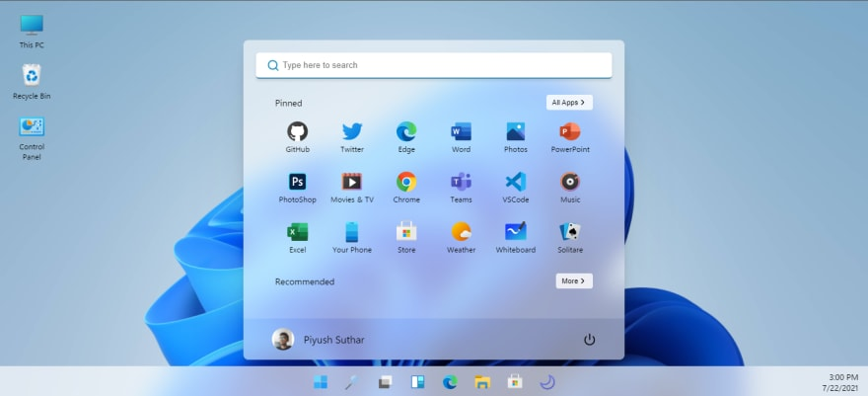Open GitHub from pinned apps
This screenshot has width=868, height=396.
(297, 137)
